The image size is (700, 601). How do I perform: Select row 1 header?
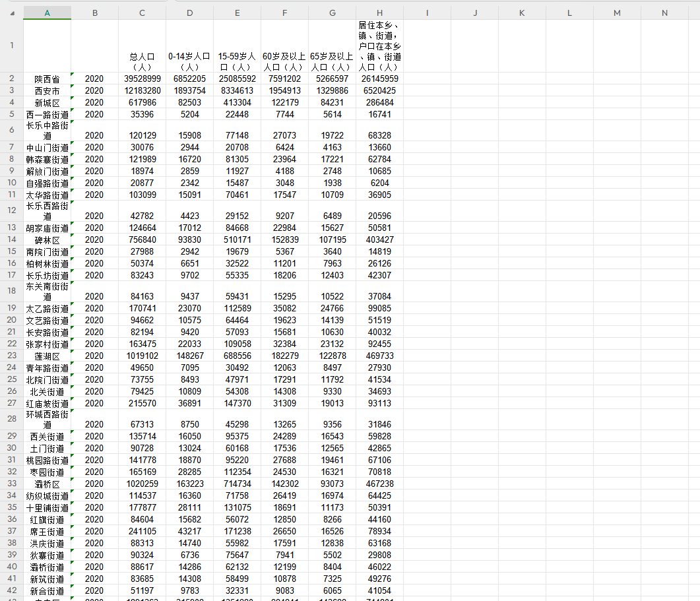tap(12, 46)
